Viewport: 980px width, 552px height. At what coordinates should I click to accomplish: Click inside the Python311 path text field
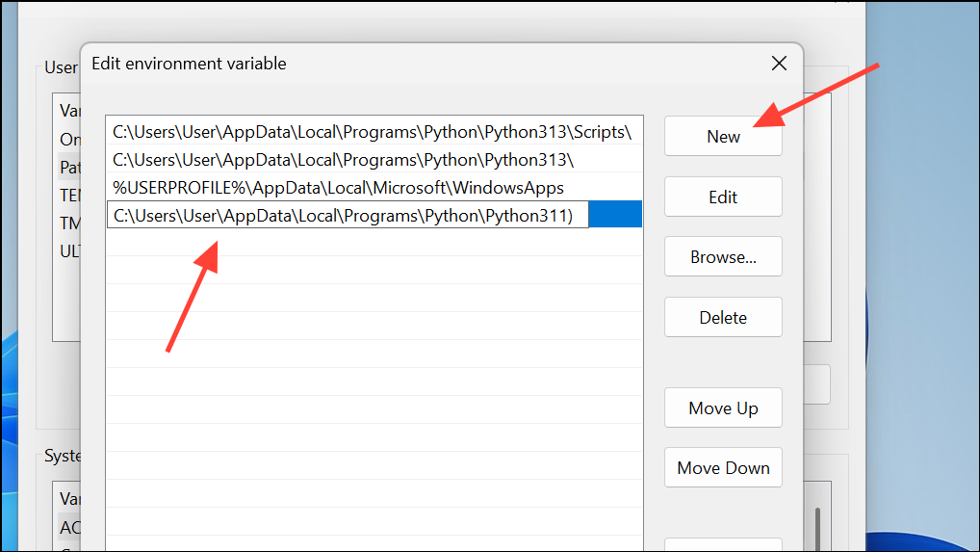pyautogui.click(x=347, y=215)
